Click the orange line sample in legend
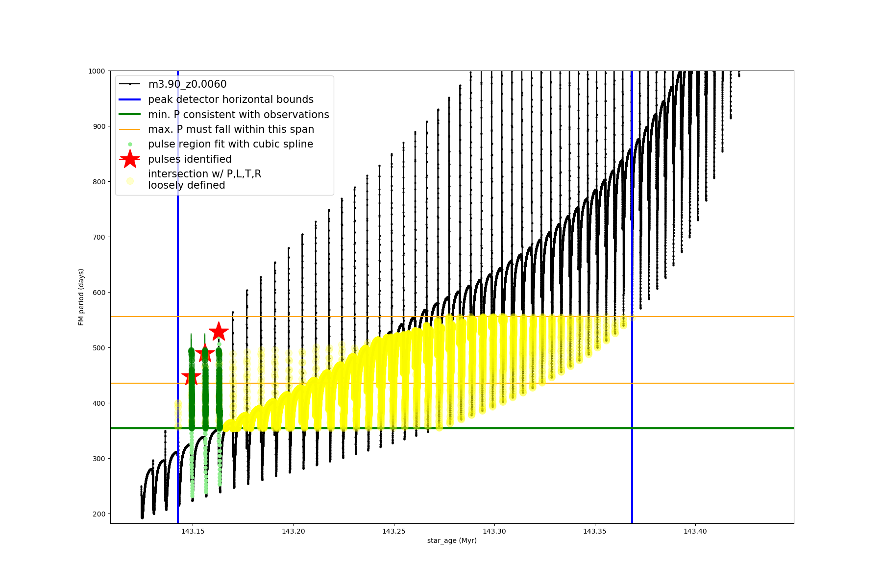This screenshot has width=882, height=588. [130, 129]
